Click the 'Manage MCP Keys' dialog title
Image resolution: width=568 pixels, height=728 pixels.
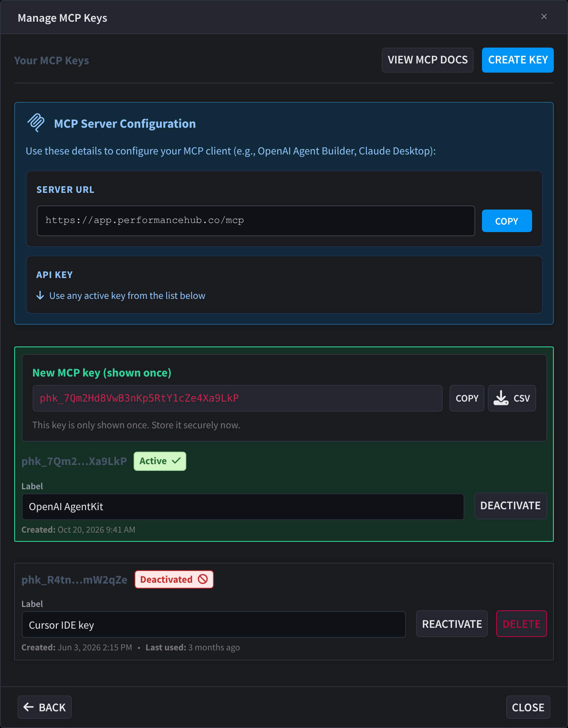tap(63, 18)
